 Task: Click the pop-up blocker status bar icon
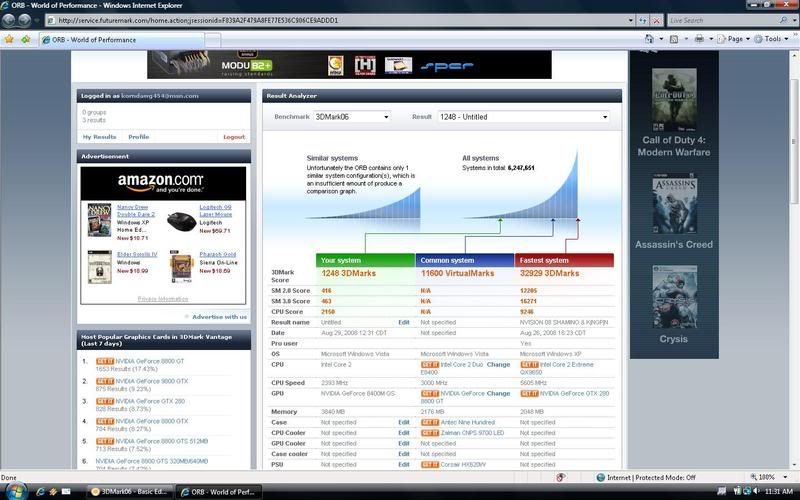(x=561, y=478)
